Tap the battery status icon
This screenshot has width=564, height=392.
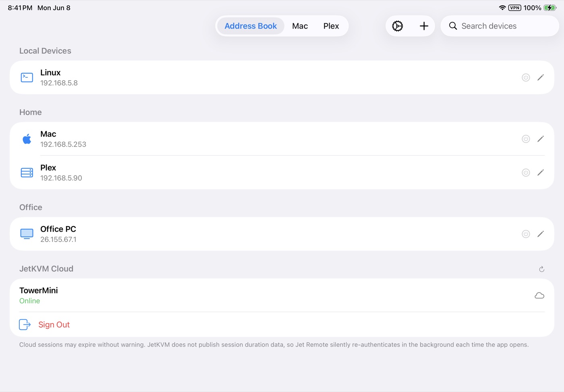coord(550,8)
